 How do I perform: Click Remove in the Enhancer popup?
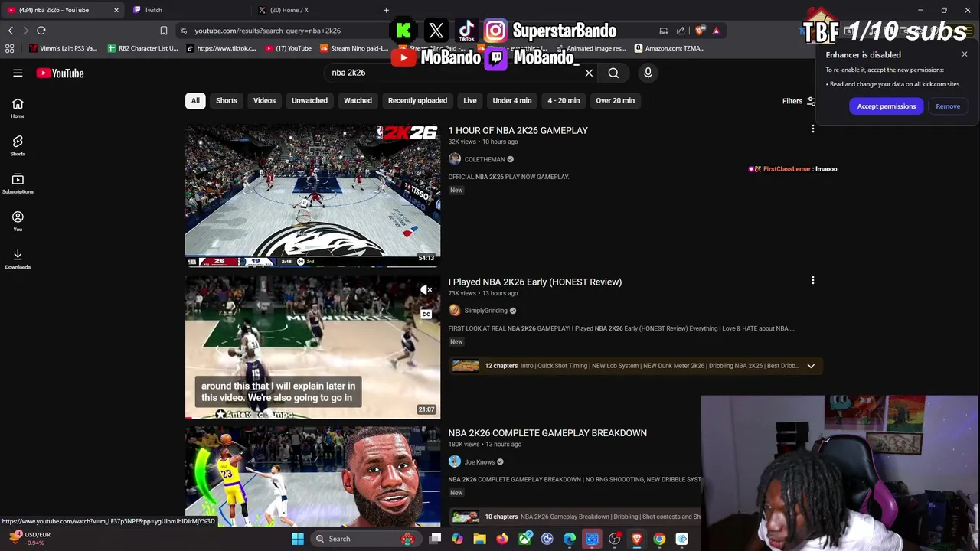pyautogui.click(x=948, y=106)
